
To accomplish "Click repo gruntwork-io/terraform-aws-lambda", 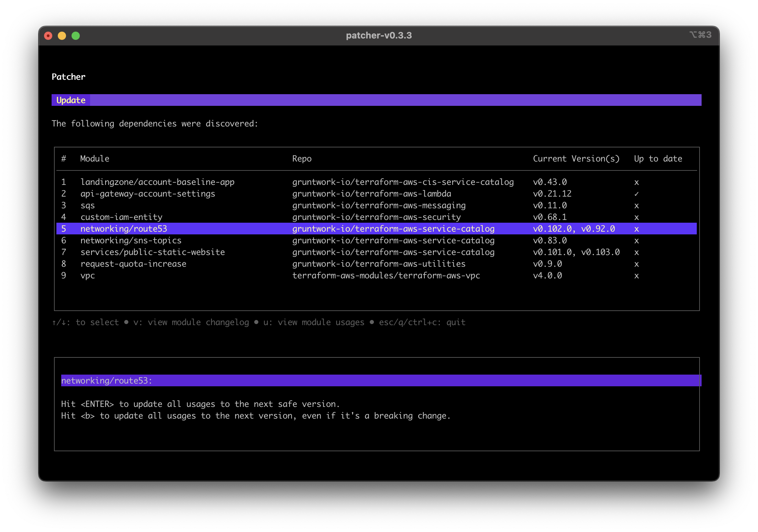I will point(371,193).
